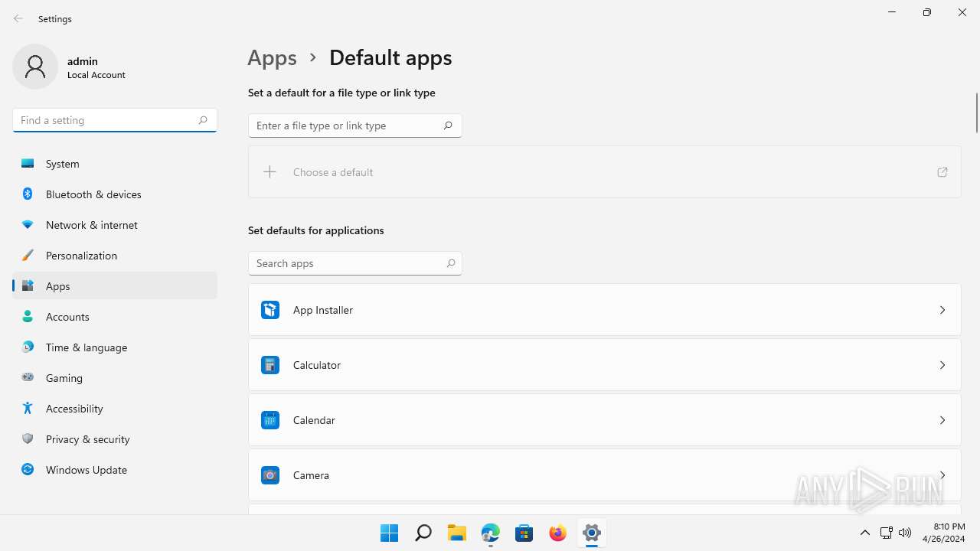Click the Calculator app icon
The image size is (980, 551).
pos(270,365)
